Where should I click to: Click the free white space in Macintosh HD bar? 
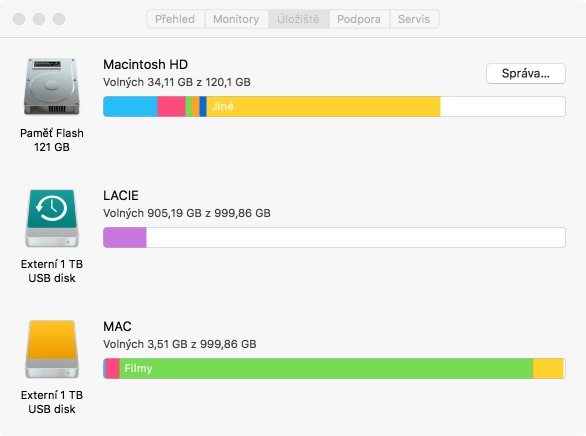tap(503, 106)
